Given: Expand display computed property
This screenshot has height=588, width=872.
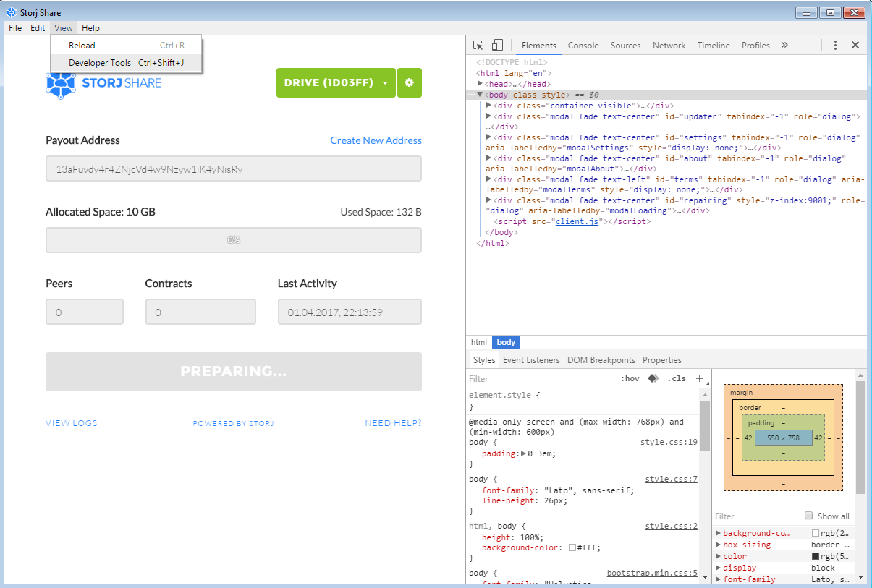Looking at the screenshot, I should point(718,568).
